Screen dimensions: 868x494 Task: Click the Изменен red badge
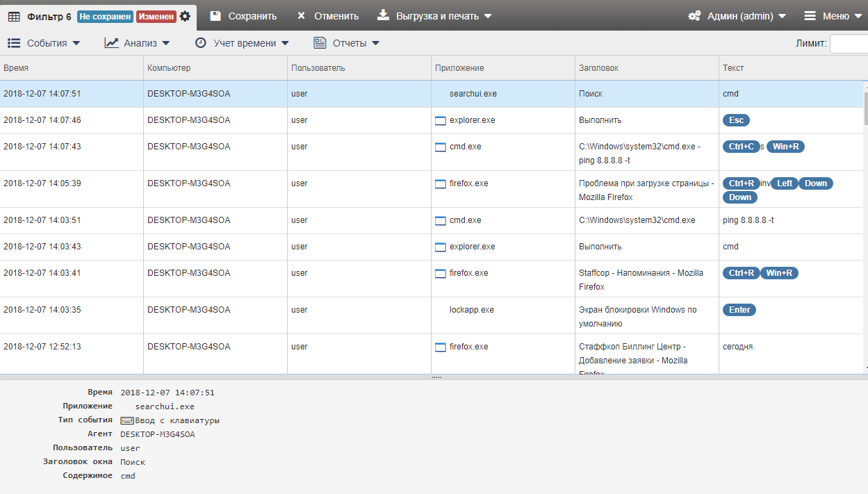[156, 16]
